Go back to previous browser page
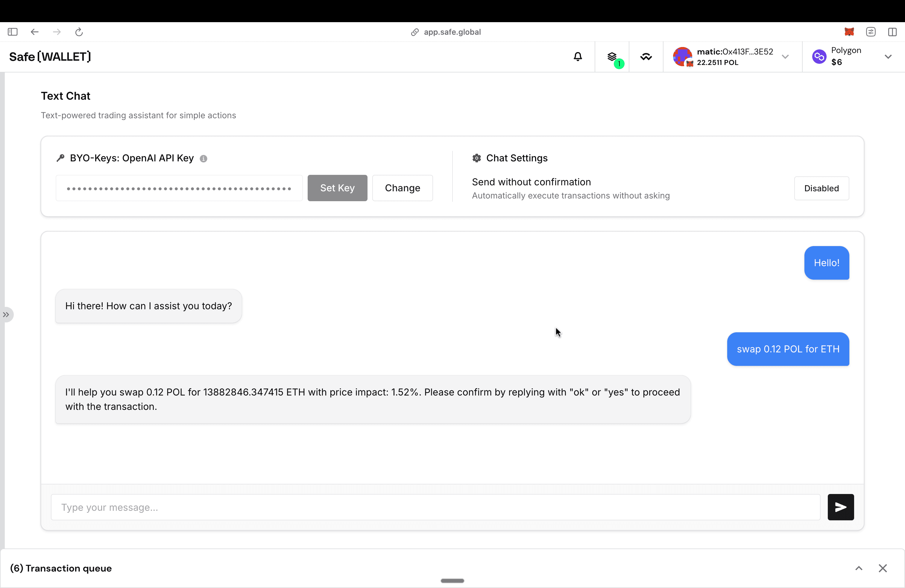905x588 pixels. pyautogui.click(x=35, y=32)
